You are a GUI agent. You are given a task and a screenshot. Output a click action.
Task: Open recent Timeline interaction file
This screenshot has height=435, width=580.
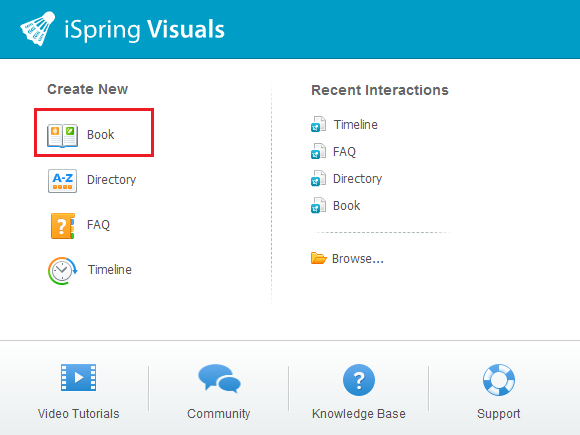(344, 124)
